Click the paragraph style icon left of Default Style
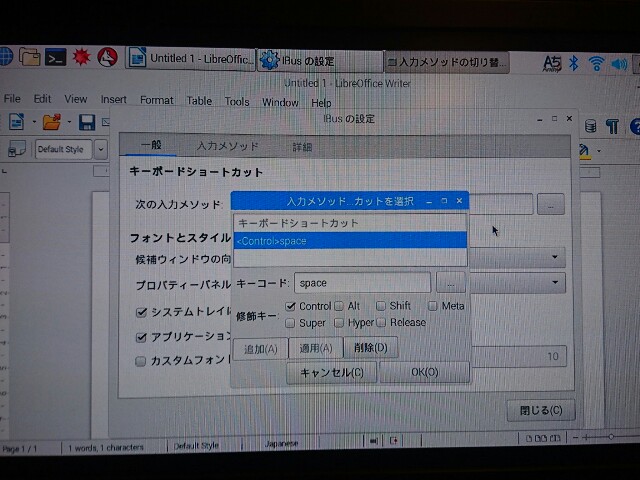 point(17,149)
